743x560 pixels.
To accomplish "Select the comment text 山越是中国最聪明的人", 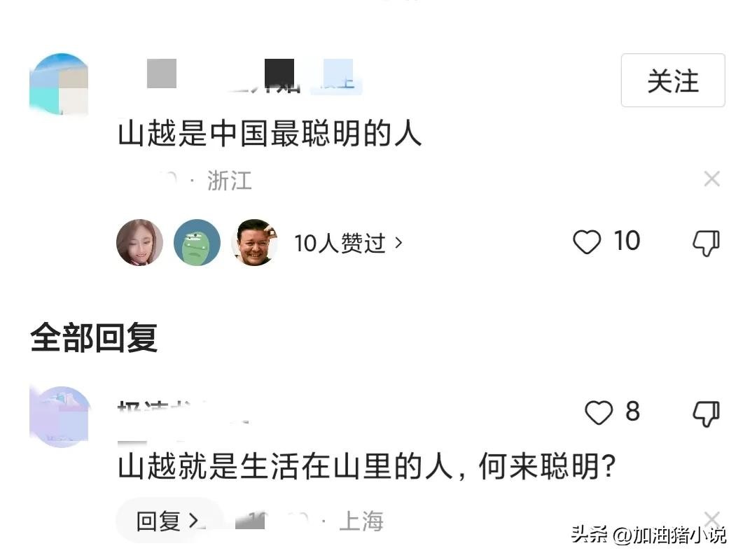I will click(x=270, y=134).
